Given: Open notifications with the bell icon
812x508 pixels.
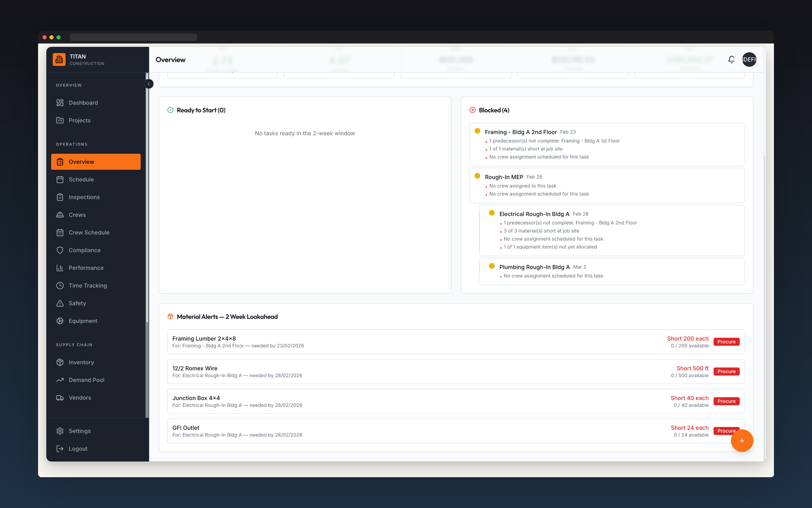Looking at the screenshot, I should 731,59.
